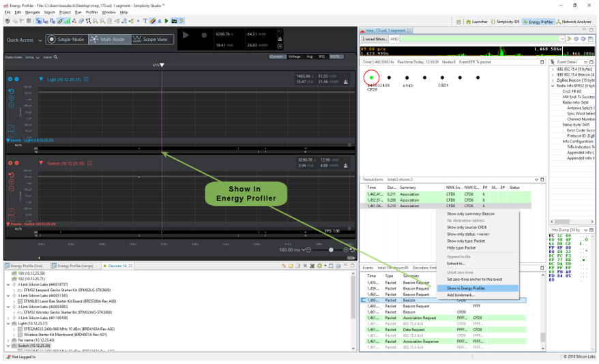Viewport: 599px width, 364px height.
Task: Select the green circled node CFD8
Action: coord(371,78)
